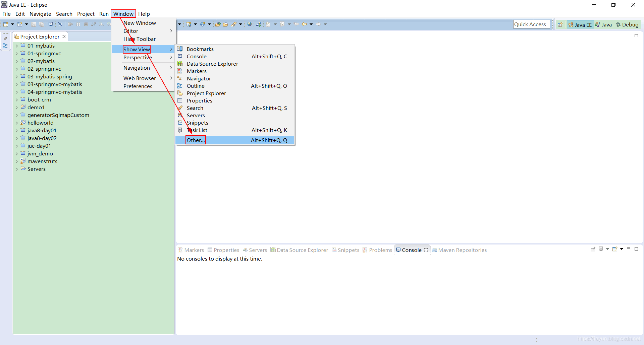This screenshot has height=345, width=644.
Task: Click the Forward arrow toolbar icon
Action: [x=318, y=24]
